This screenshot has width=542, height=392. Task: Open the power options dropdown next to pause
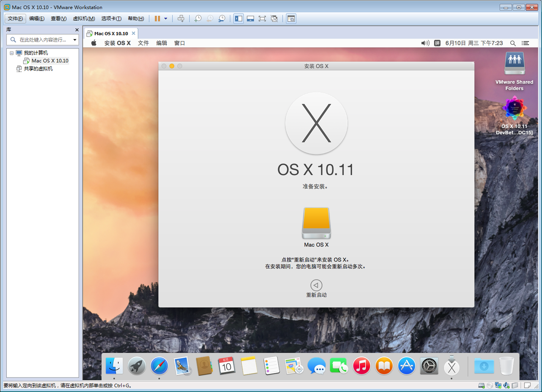coord(166,19)
